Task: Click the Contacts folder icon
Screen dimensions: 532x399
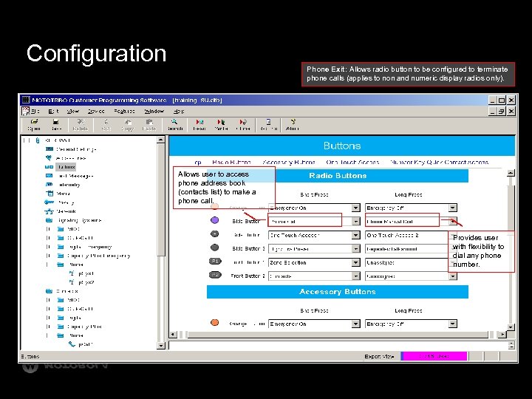Action: point(50,291)
